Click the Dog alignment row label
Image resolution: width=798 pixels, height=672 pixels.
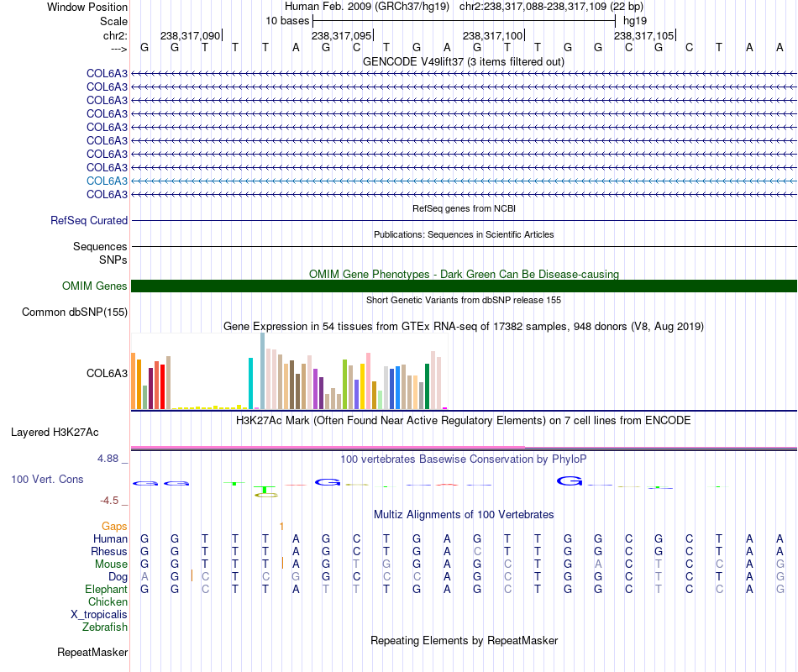pyautogui.click(x=118, y=577)
